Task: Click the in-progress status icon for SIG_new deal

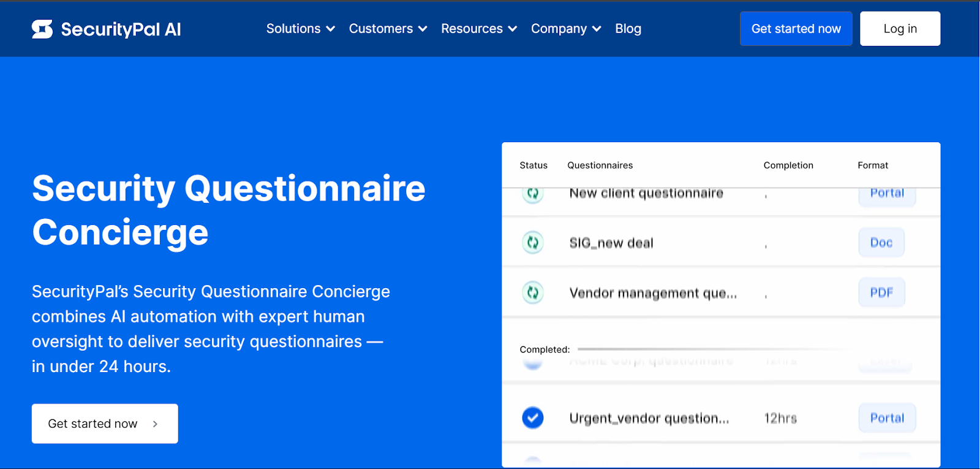Action: coord(533,242)
